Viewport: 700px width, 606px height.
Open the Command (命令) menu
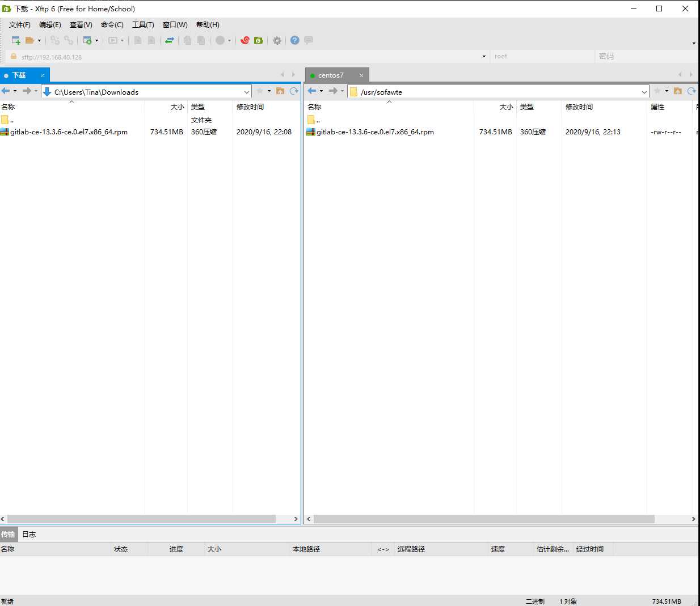click(112, 25)
